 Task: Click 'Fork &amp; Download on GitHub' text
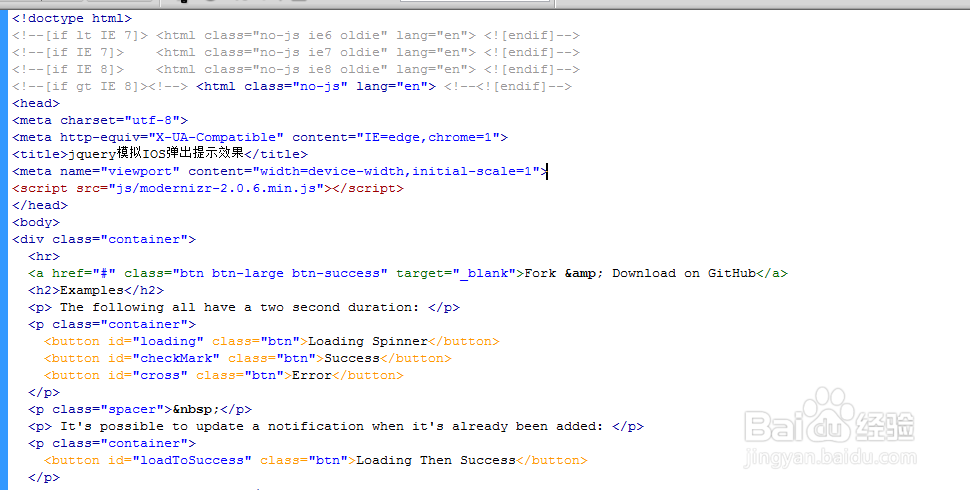tap(640, 273)
